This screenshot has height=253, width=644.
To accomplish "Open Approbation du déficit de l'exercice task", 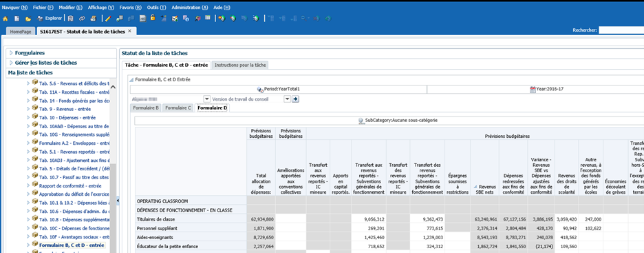I will click(74, 194).
